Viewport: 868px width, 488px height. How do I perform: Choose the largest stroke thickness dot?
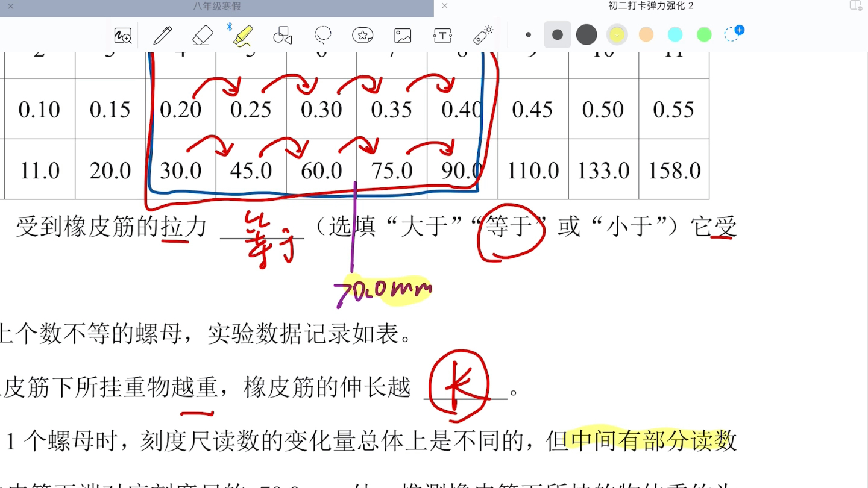point(587,35)
